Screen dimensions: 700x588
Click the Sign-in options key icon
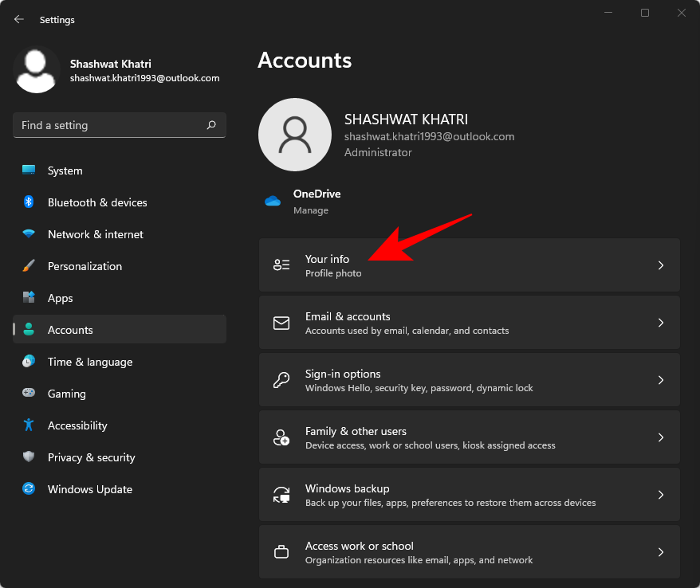pyautogui.click(x=281, y=380)
